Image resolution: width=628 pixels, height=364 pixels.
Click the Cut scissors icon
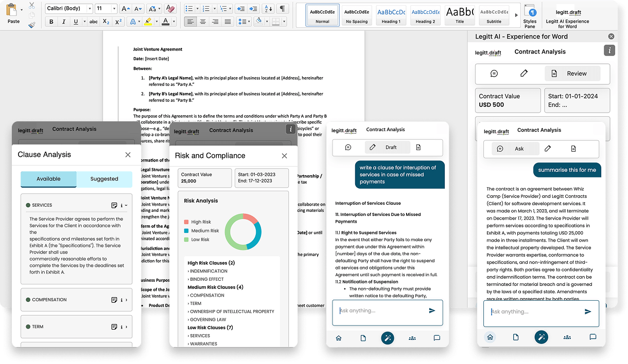click(32, 5)
